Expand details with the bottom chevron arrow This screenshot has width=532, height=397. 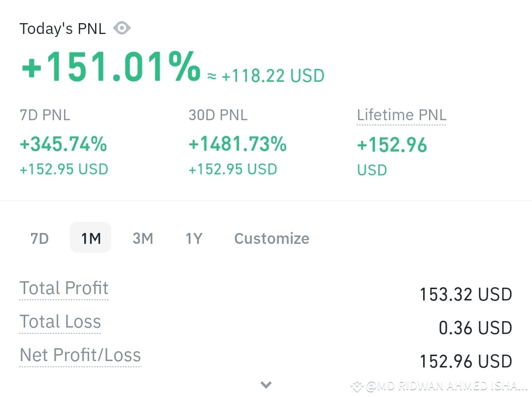click(x=266, y=385)
